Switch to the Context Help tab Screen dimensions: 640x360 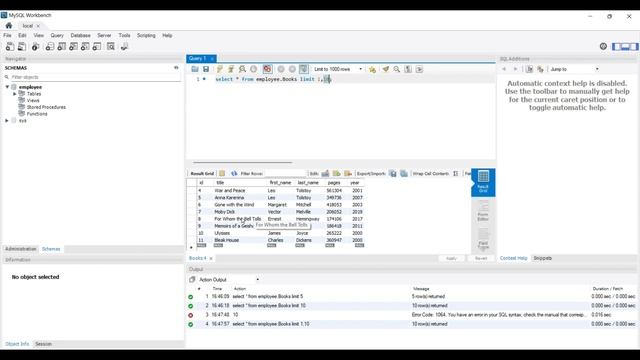point(513,258)
